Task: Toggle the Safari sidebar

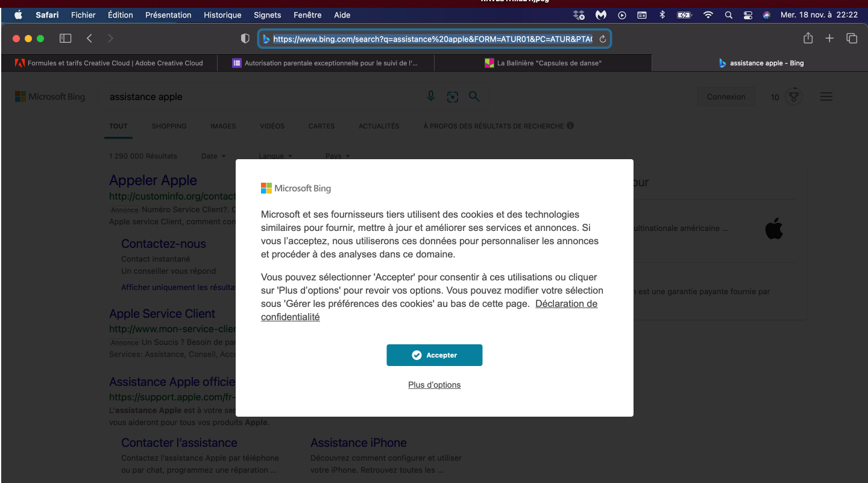Action: (x=65, y=39)
